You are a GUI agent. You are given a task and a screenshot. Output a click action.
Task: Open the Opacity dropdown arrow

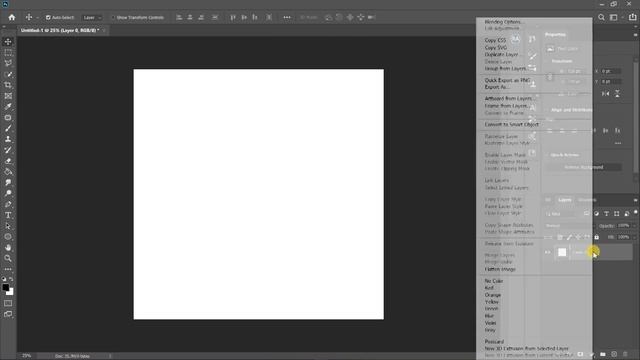pos(634,225)
